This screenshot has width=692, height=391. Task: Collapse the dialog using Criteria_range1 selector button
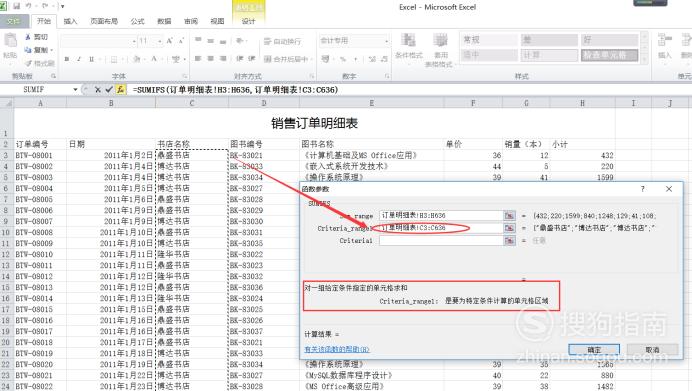[x=509, y=228]
